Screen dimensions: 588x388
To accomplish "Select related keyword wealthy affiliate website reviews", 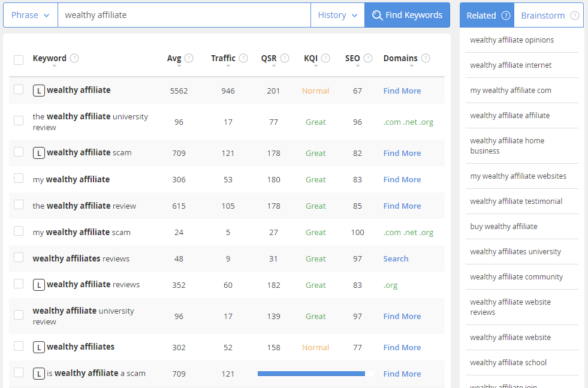I will pyautogui.click(x=510, y=307).
